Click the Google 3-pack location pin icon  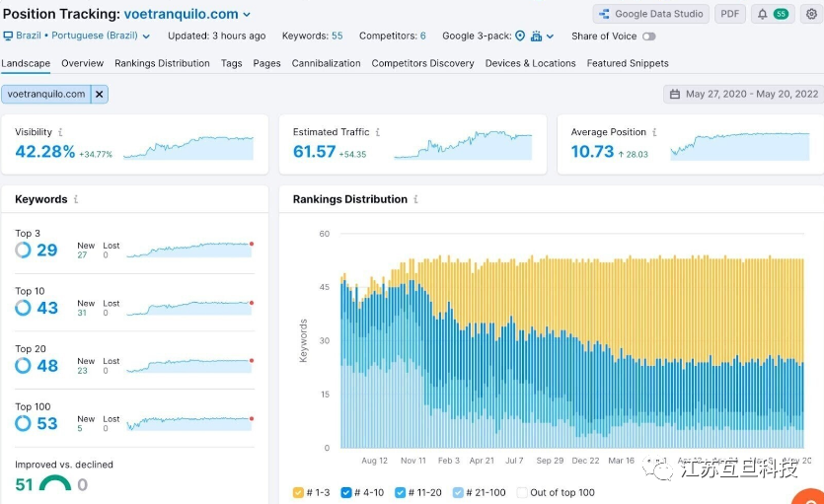pyautogui.click(x=520, y=36)
